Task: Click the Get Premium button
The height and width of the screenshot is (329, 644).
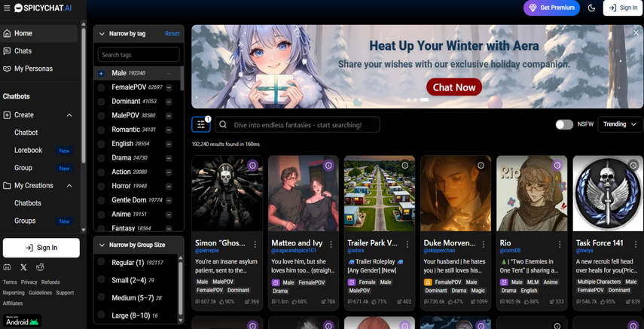Action: click(x=551, y=8)
